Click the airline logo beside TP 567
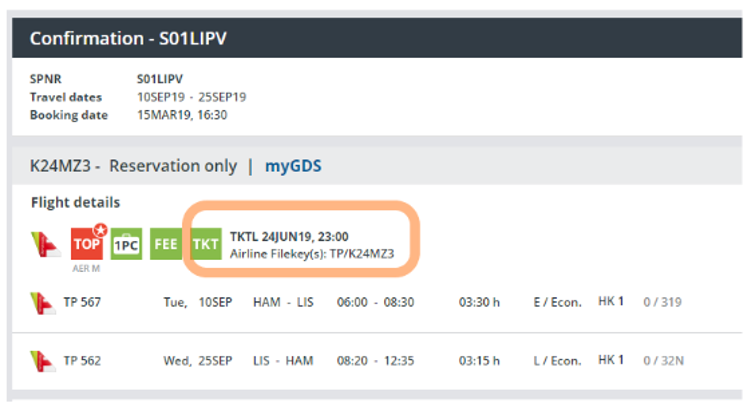 point(42,301)
